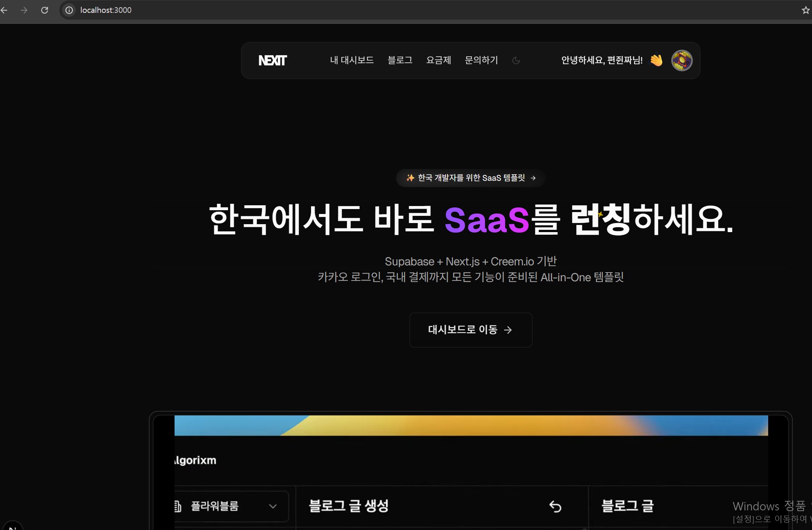Click the waving hand emoji
Image resolution: width=812 pixels, height=530 pixels.
[656, 60]
